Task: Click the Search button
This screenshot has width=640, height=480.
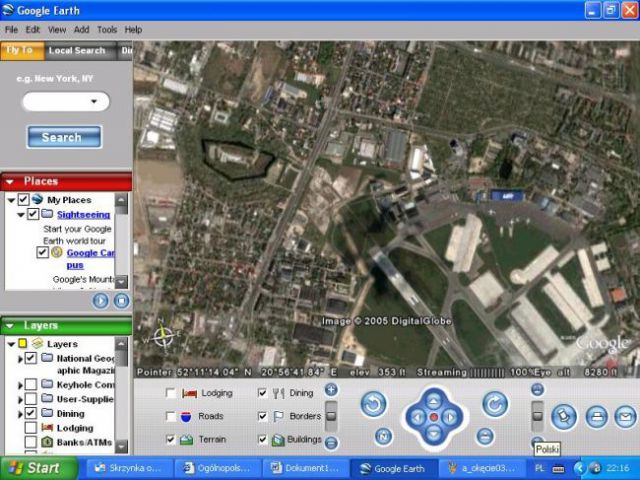Action: pos(64,137)
